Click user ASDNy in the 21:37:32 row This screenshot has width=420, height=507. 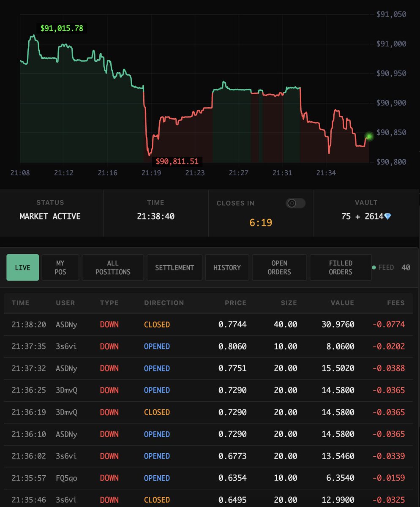67,368
